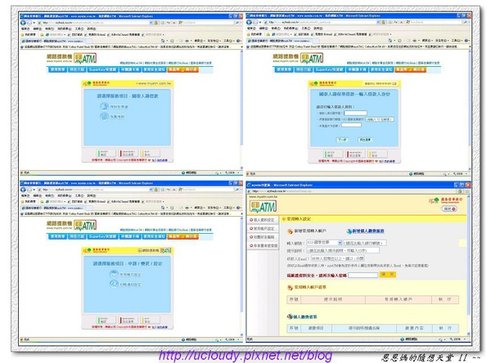Expand the transfer bank dropdown in the bottom-right settings window

coord(324,242)
